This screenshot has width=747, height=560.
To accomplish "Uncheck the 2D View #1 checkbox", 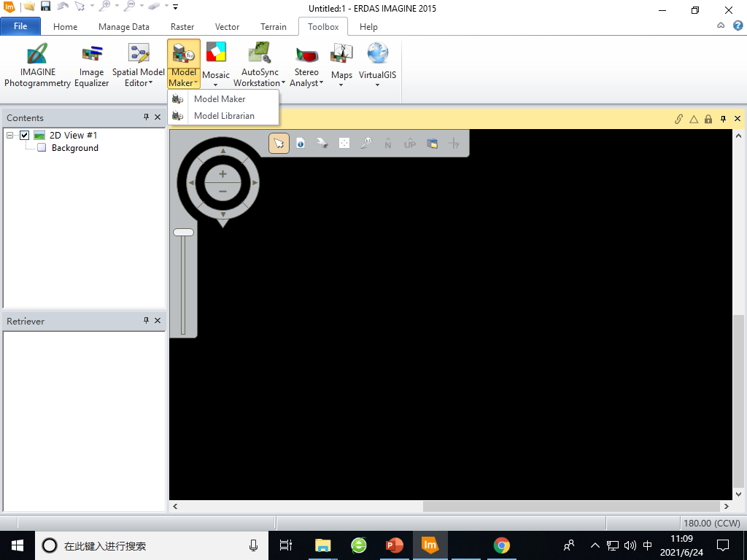I will pyautogui.click(x=24, y=135).
